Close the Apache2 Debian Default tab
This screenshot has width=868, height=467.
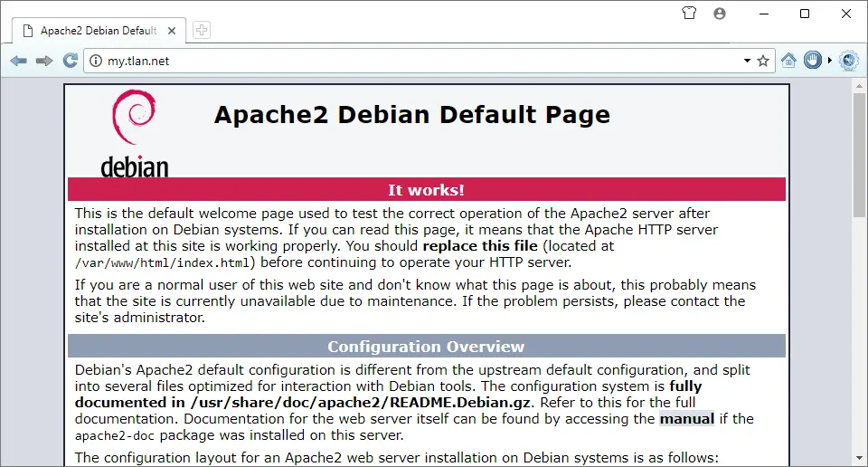[x=170, y=31]
